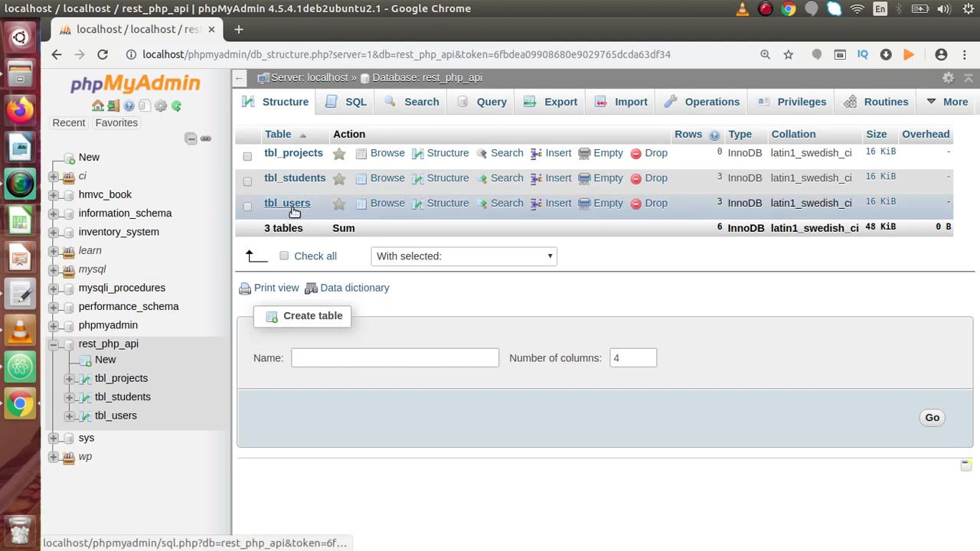Open the VLC indicator in the top panel
The width and height of the screenshot is (980, 551).
tap(742, 9)
